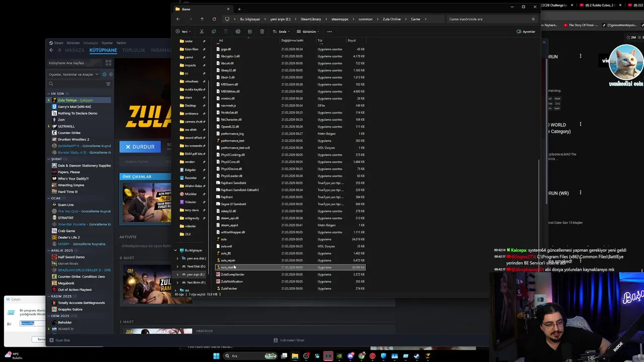Sort files by the Değiştirme tarihi column

click(292, 40)
